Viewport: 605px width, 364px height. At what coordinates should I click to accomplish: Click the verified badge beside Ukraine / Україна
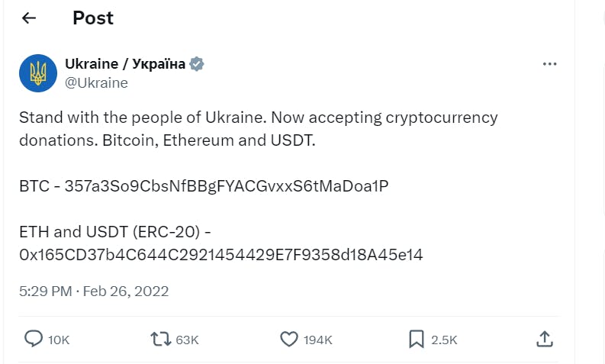[197, 64]
